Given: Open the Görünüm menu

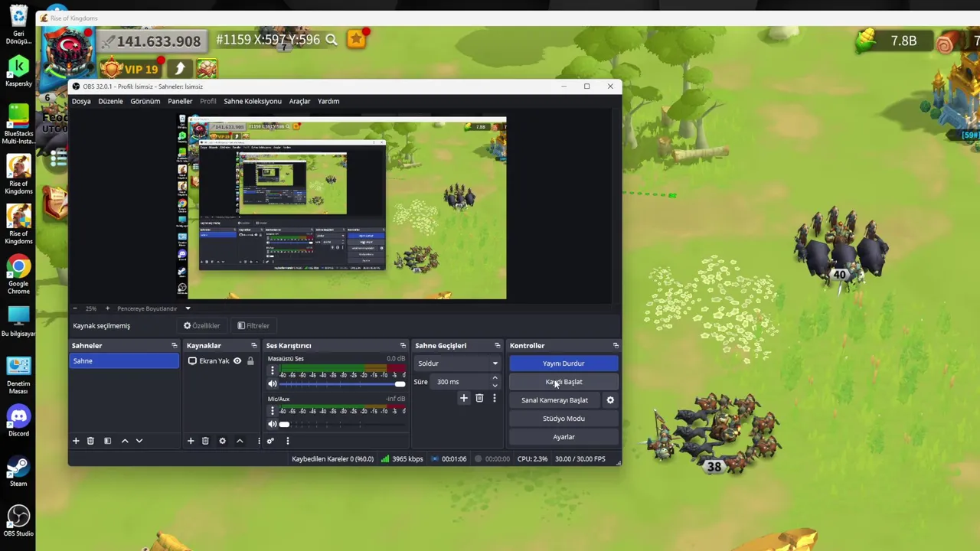Looking at the screenshot, I should tap(145, 101).
